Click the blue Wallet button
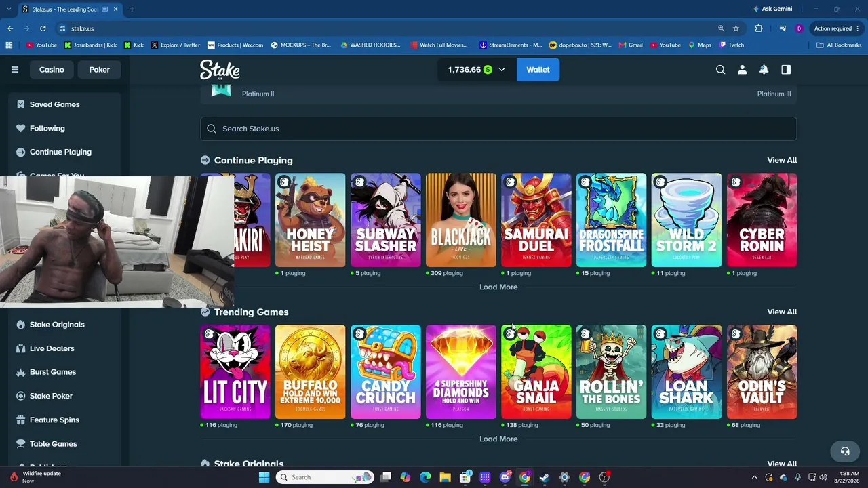 [538, 70]
